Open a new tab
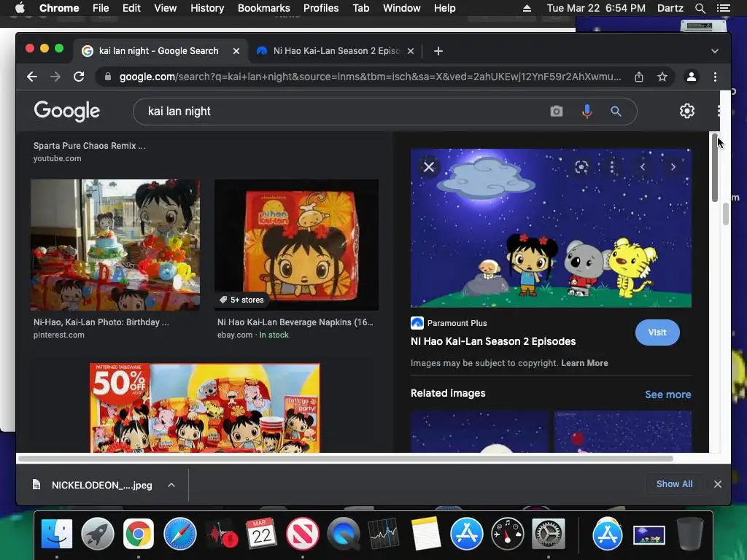Image resolution: width=747 pixels, height=560 pixels. pos(438,51)
